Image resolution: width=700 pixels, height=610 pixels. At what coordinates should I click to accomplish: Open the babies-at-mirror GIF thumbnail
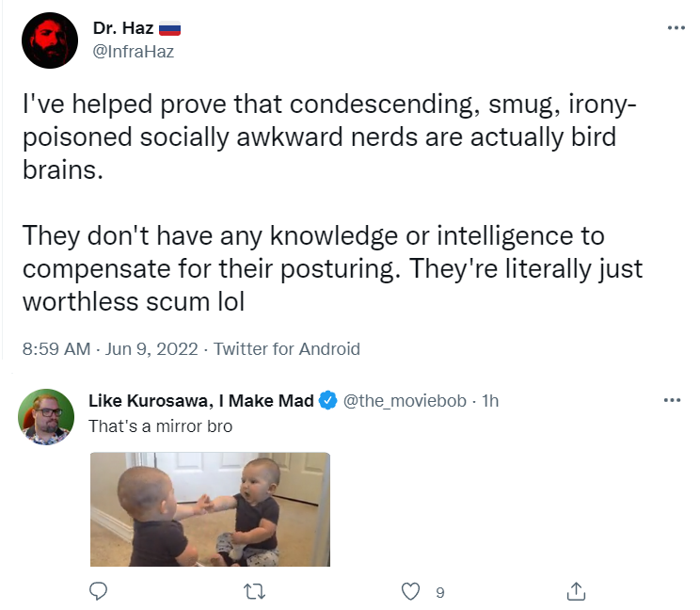tap(210, 509)
